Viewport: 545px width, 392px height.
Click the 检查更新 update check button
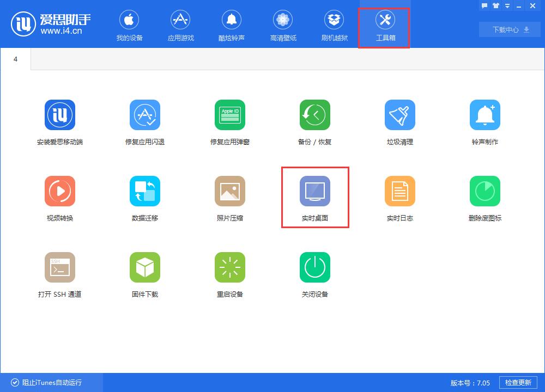pos(520,383)
